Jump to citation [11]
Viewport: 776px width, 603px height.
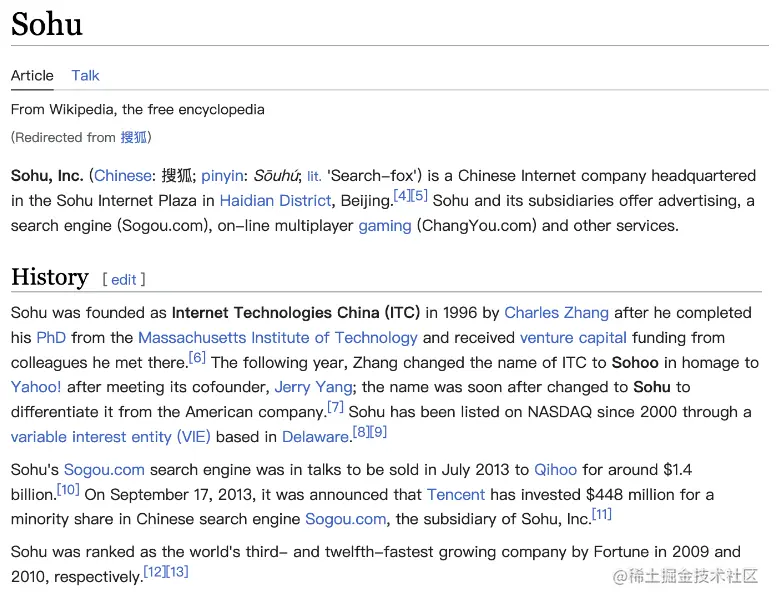pos(602,514)
